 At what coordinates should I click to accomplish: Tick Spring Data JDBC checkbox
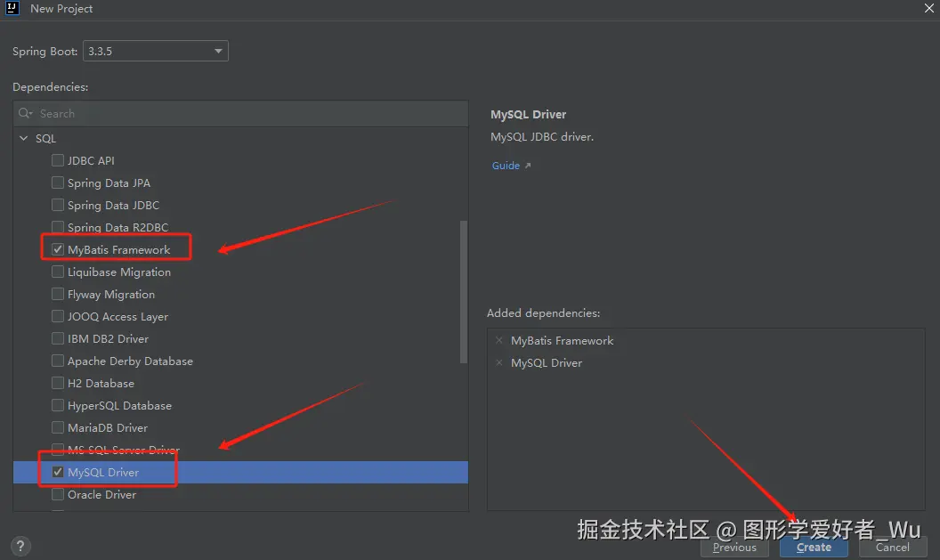click(x=58, y=205)
